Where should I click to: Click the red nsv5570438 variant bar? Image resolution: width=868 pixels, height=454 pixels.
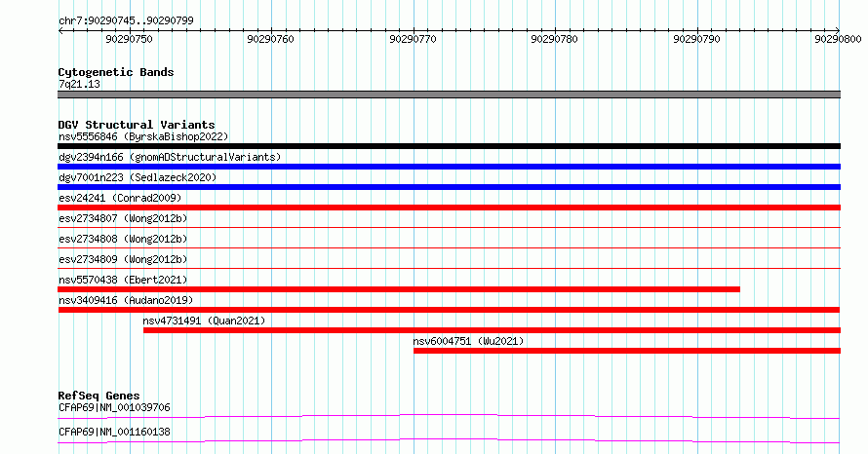click(x=399, y=289)
